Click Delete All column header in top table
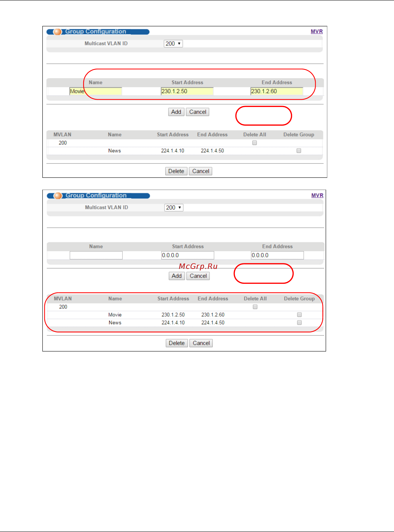Viewport: 394px width, 532px height. (x=255, y=135)
